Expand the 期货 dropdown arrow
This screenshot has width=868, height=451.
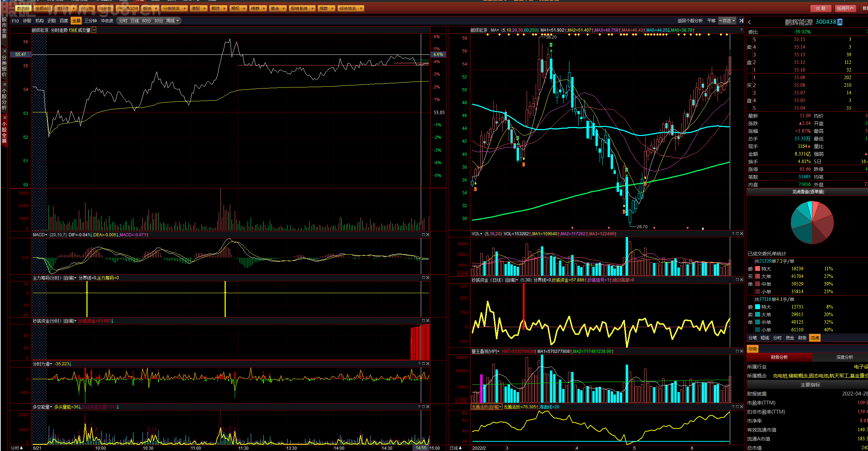click(224, 8)
